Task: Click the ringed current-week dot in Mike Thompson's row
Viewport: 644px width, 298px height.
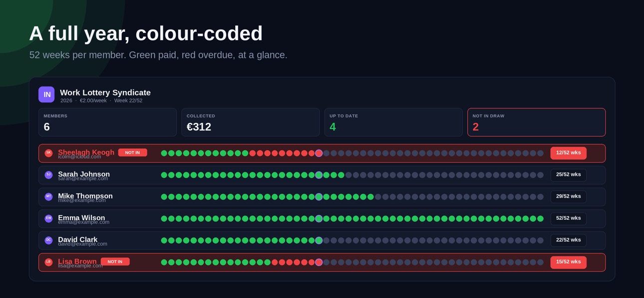Action: pyautogui.click(x=319, y=197)
